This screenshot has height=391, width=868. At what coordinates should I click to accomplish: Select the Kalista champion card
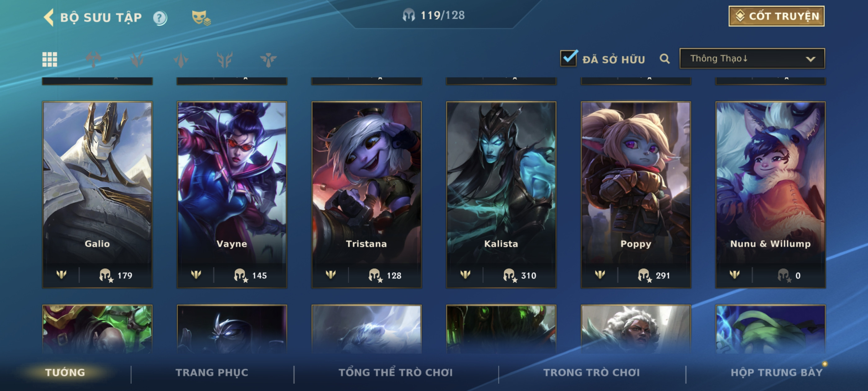pyautogui.click(x=501, y=195)
